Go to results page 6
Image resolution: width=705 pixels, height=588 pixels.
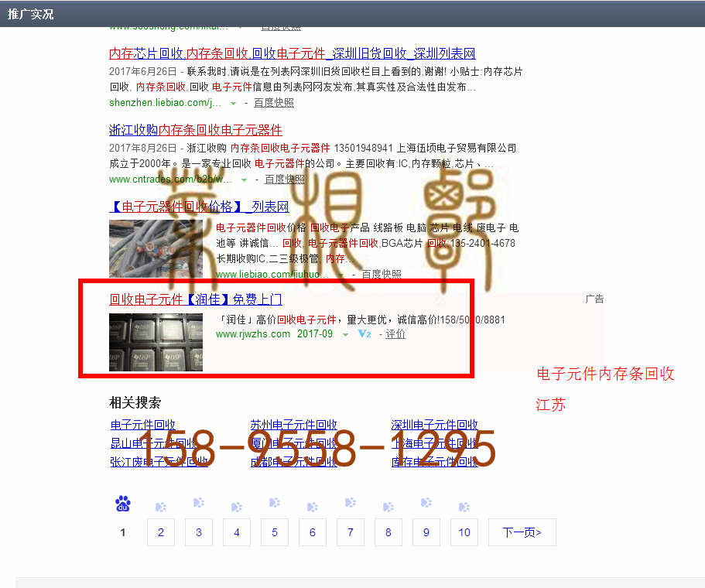[x=313, y=532]
